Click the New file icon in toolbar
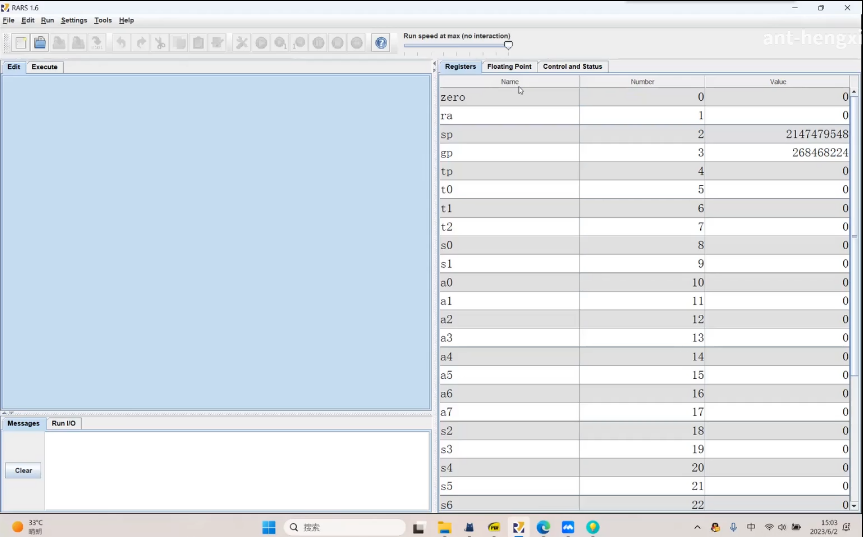Viewport: 863px width, 537px height. tap(20, 43)
